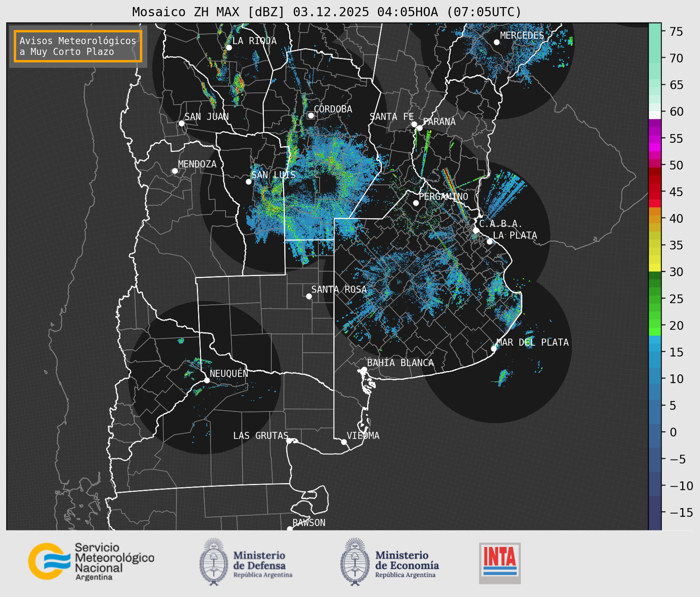700x597 pixels.
Task: Click the Santa Rosa city marker dot
Action: click(x=309, y=296)
